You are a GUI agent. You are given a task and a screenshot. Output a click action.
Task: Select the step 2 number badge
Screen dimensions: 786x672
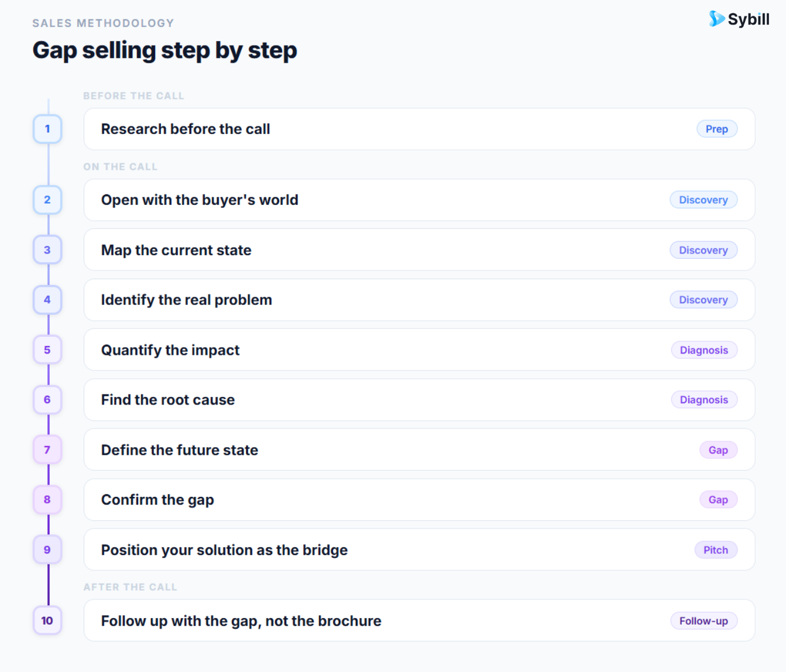(x=47, y=200)
